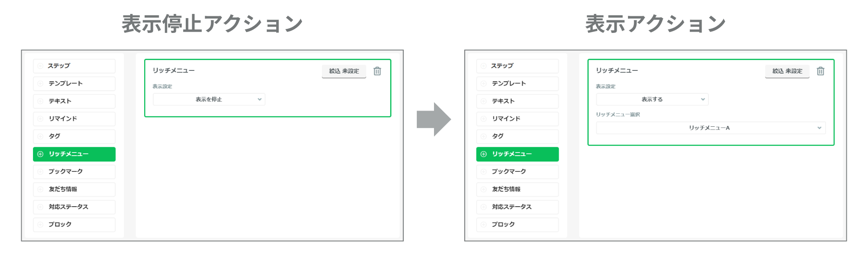Select ステップ in right action list
The height and width of the screenshot is (259, 868).
(517, 66)
